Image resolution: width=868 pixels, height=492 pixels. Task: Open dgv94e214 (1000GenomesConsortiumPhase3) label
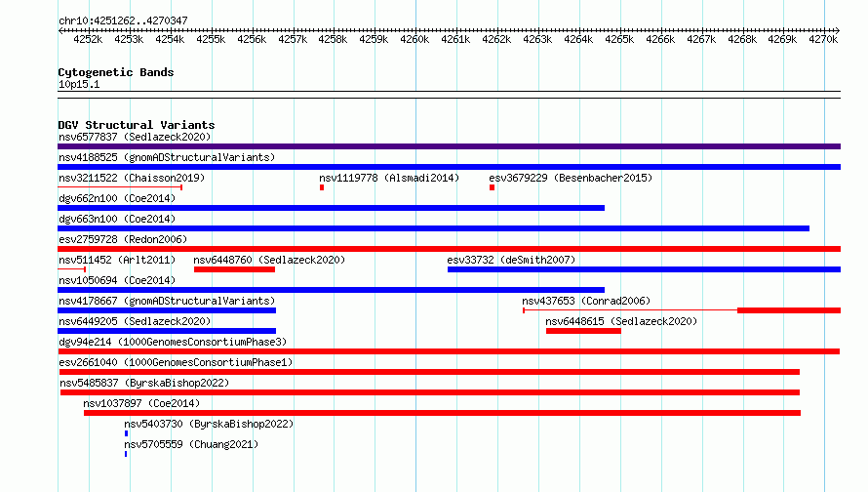173,342
